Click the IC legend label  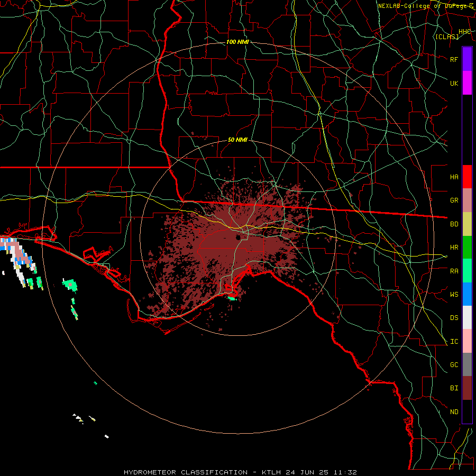(454, 342)
